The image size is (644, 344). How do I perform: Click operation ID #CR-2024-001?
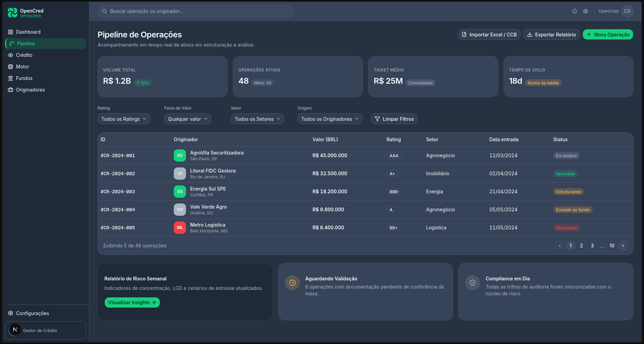(118, 155)
